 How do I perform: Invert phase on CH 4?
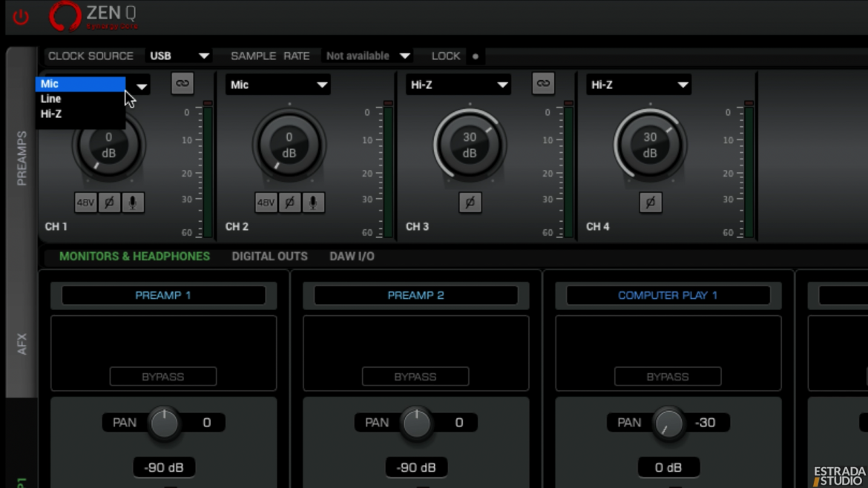[651, 202]
